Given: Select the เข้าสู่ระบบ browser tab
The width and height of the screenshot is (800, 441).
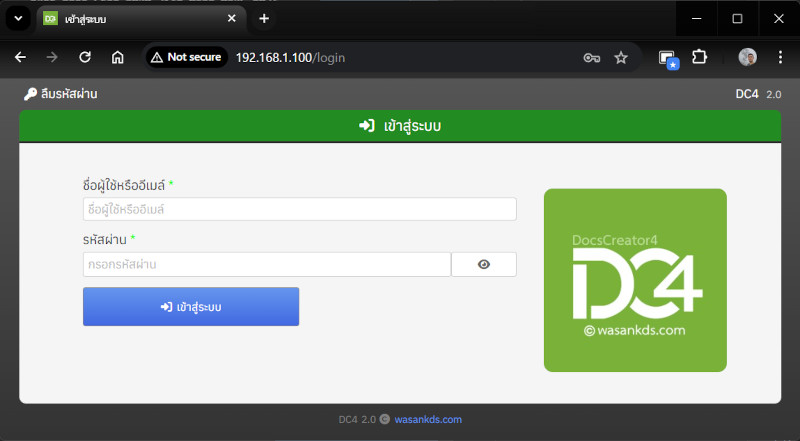Looking at the screenshot, I should pos(130,19).
